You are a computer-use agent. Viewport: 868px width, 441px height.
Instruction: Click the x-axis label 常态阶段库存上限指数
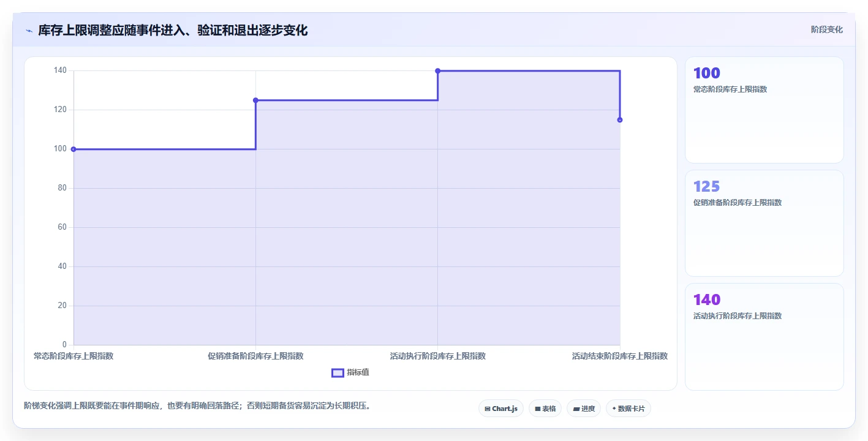click(x=74, y=356)
